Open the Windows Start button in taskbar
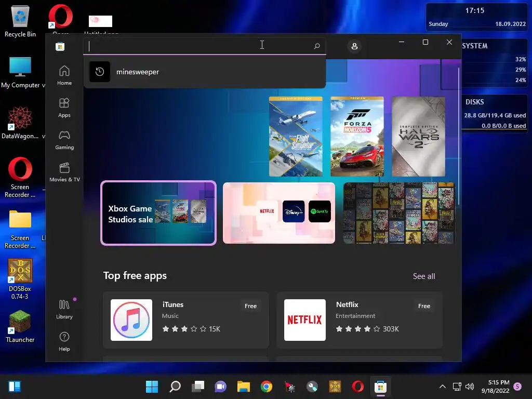 tap(152, 387)
